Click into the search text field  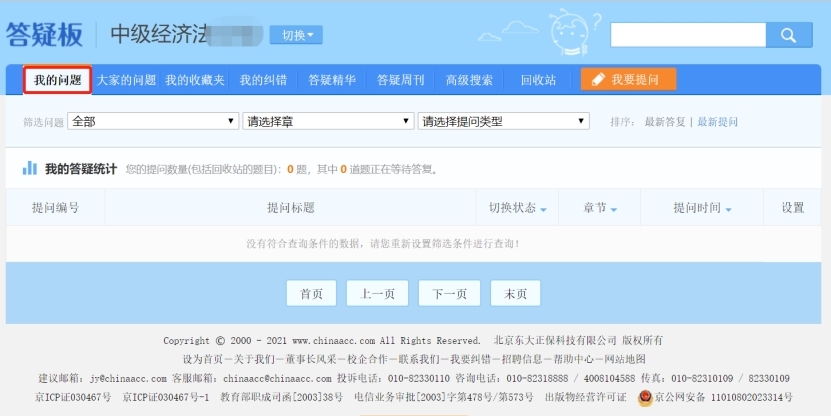[688, 35]
